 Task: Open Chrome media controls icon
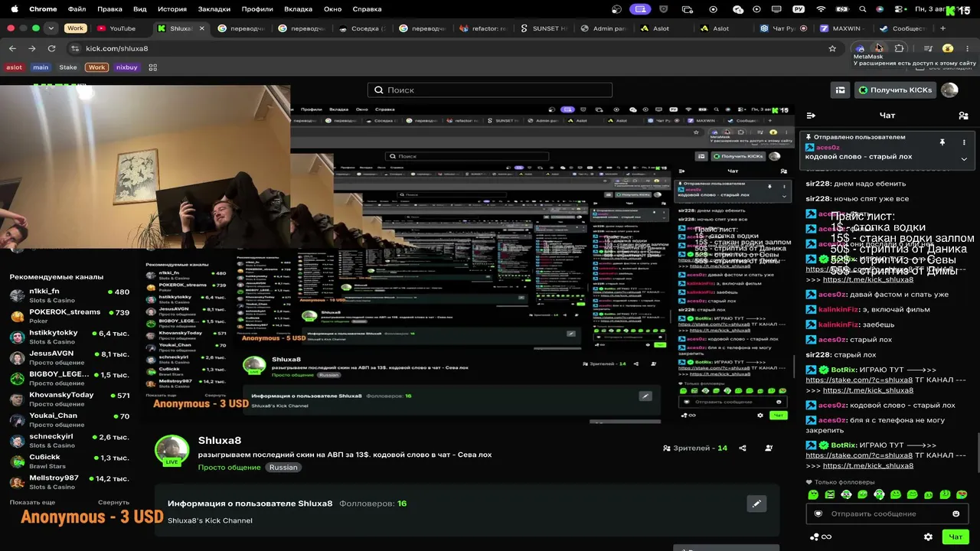coord(928,48)
